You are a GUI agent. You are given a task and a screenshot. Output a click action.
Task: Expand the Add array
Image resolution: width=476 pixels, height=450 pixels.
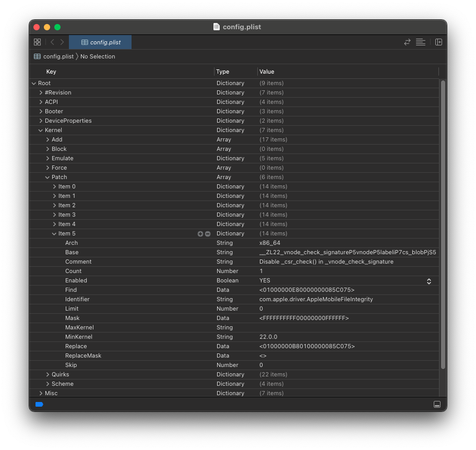47,140
